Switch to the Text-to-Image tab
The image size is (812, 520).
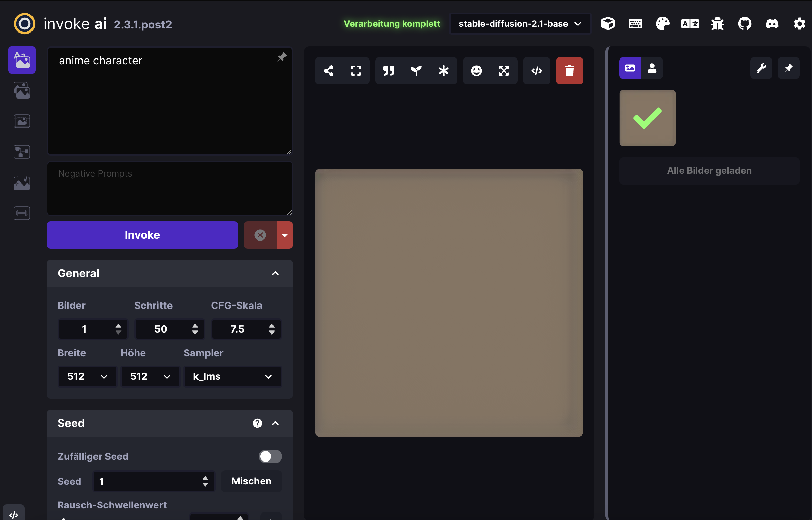point(22,60)
